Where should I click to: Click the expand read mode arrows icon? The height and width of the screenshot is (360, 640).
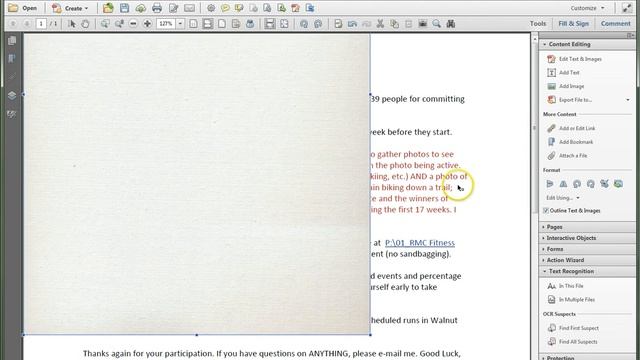point(627,8)
